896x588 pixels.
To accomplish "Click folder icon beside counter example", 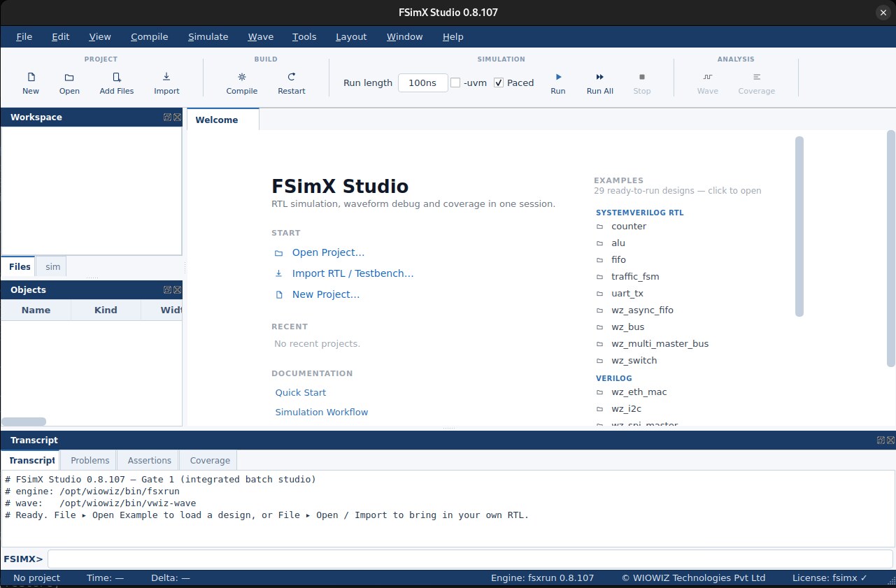I will tap(599, 227).
